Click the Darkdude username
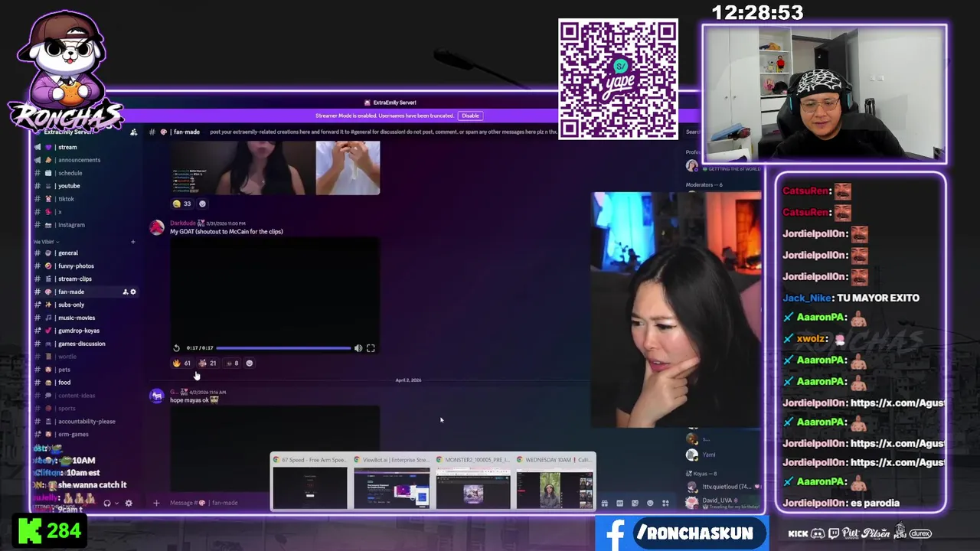This screenshot has width=980, height=551. coord(182,223)
